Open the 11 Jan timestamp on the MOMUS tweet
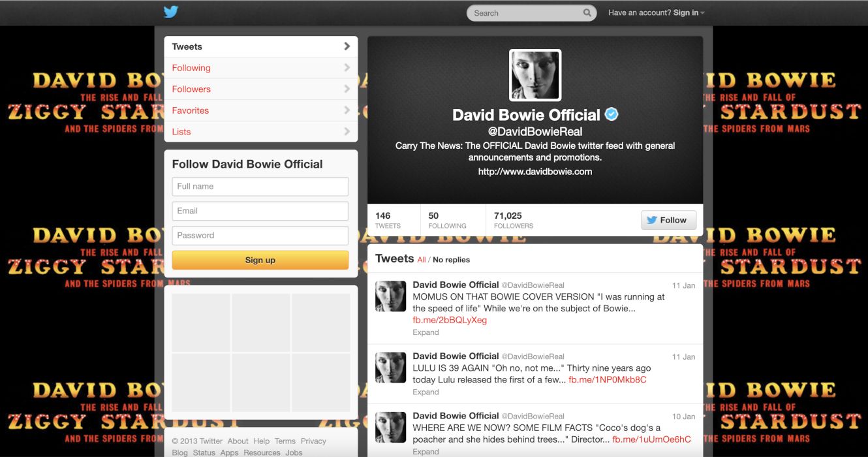Screen dimensions: 868x457 [x=683, y=286]
